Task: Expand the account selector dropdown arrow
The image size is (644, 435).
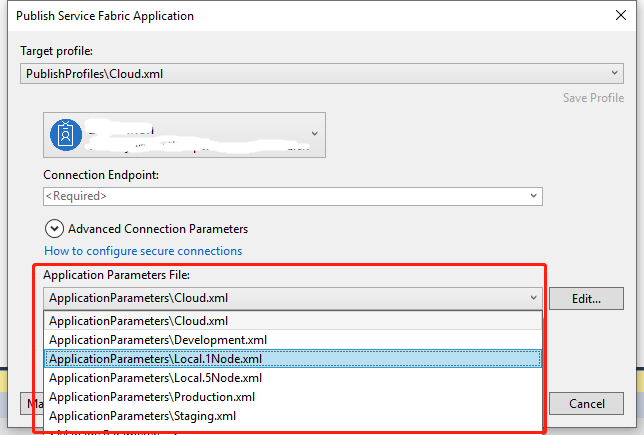Action: (x=315, y=133)
